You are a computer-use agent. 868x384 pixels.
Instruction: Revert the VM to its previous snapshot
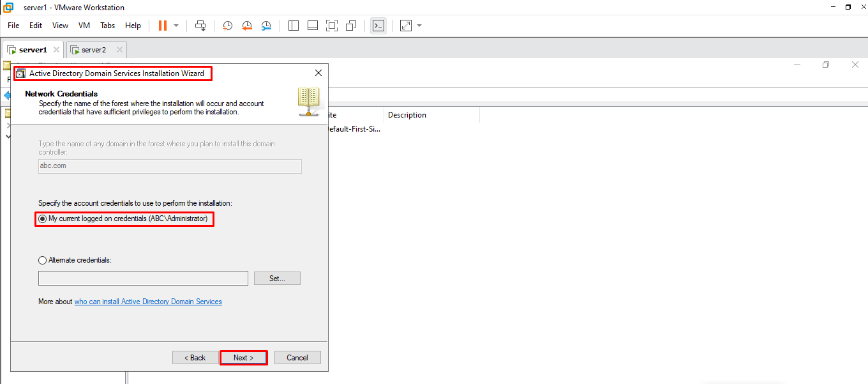[x=247, y=26]
